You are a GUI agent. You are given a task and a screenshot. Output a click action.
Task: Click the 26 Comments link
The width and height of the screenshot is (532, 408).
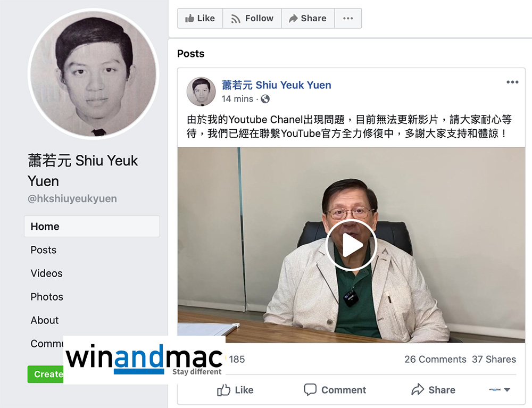point(435,359)
